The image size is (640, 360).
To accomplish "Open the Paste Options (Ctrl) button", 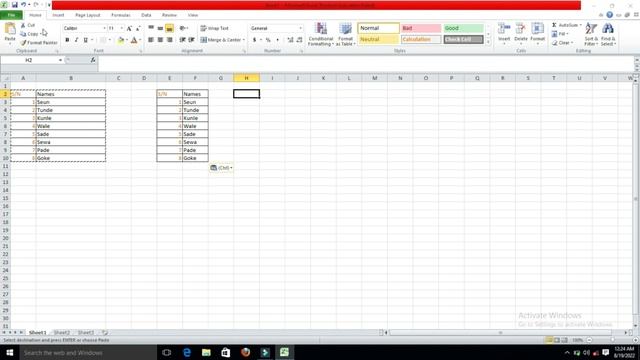I will coord(221,168).
